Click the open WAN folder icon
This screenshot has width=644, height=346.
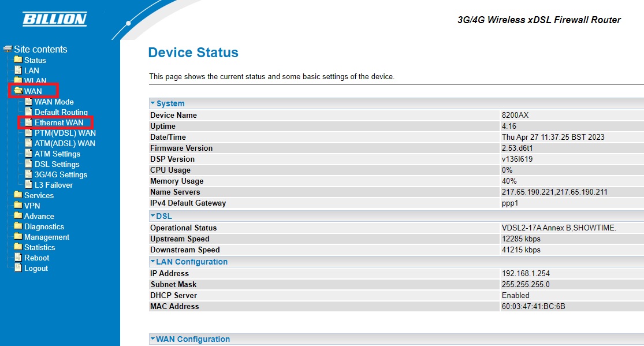[18, 91]
